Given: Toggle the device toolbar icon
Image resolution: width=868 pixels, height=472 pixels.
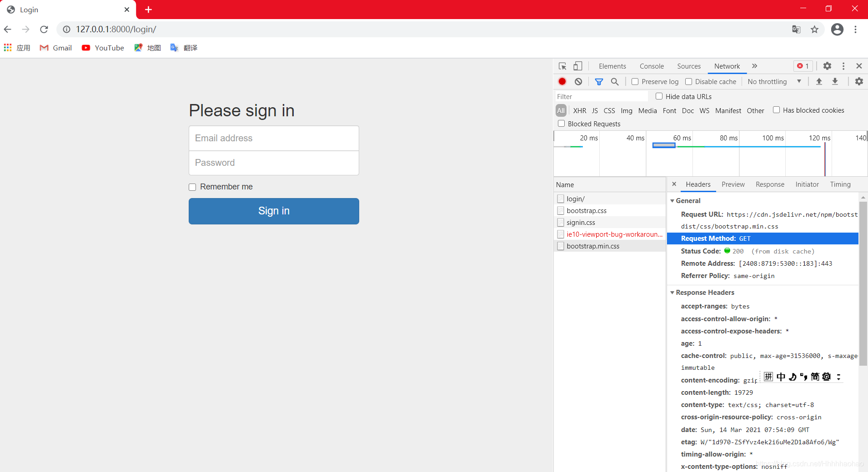Looking at the screenshot, I should (577, 66).
